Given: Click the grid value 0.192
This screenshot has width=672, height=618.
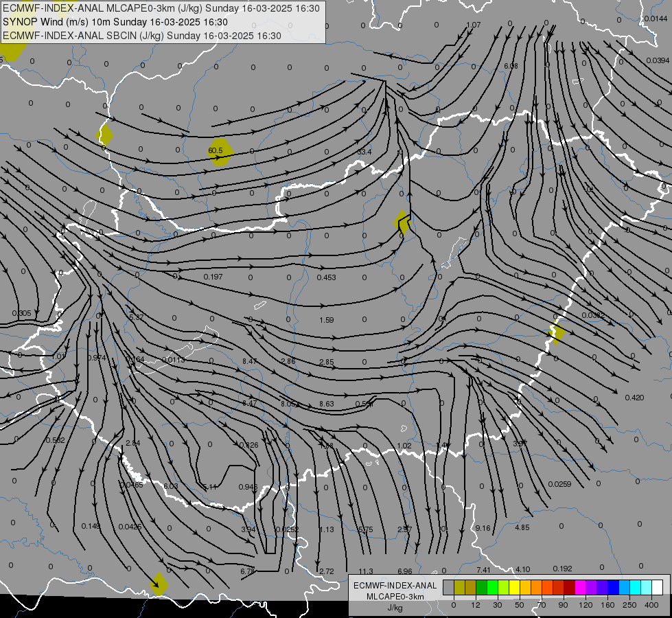Looking at the screenshot, I should click(x=562, y=569).
